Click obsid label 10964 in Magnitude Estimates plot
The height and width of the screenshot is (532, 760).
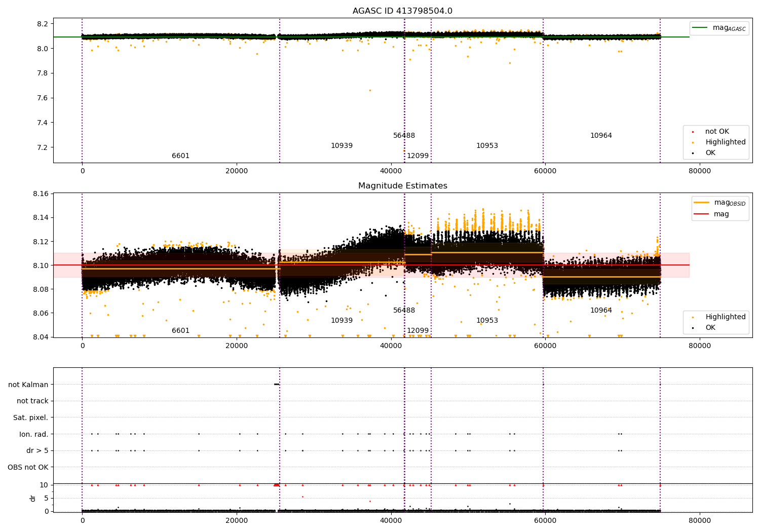point(601,311)
